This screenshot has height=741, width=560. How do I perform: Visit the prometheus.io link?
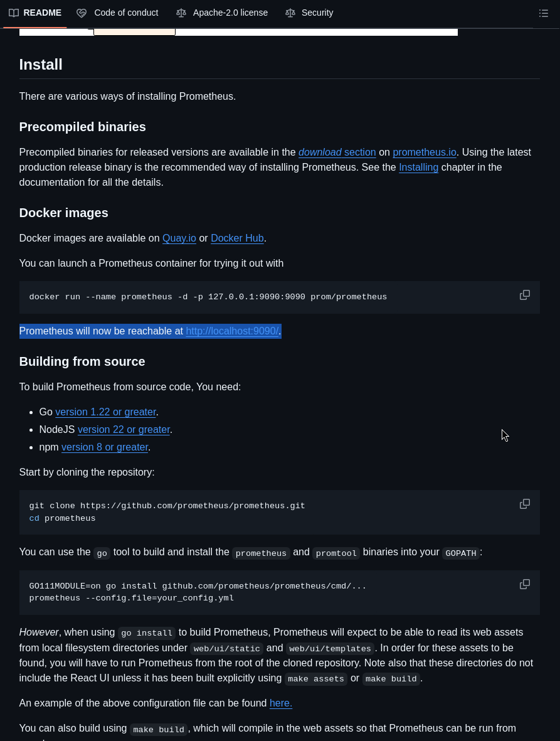coord(424,152)
